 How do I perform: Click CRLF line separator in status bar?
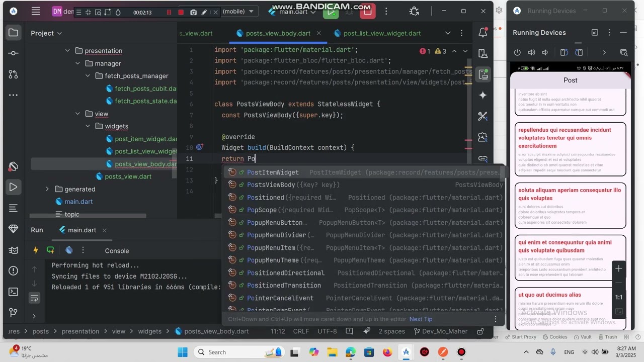point(301,331)
